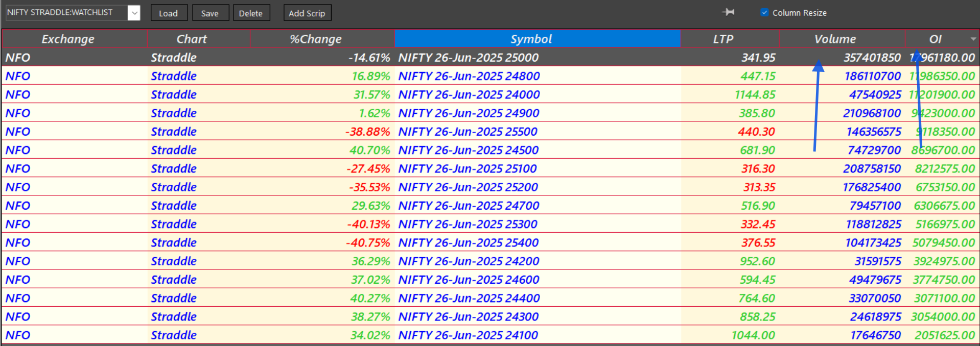Click the Volume value 176825400
The image size is (980, 346).
point(872,187)
